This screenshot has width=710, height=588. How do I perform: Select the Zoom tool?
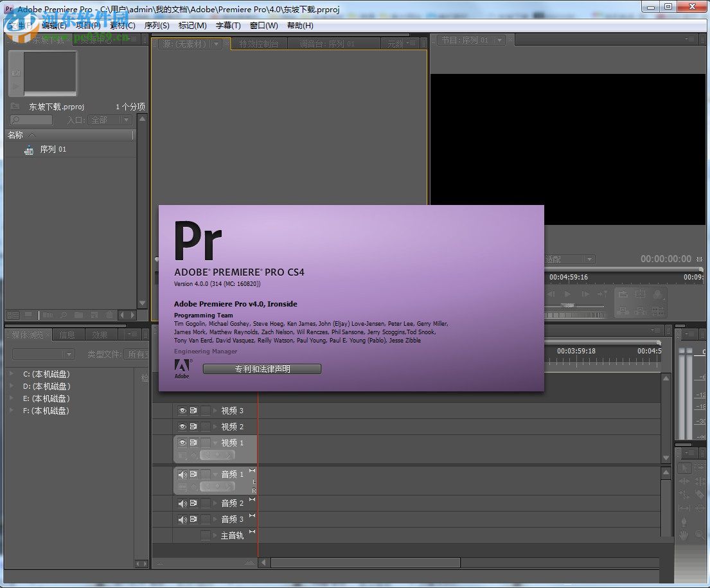[x=699, y=533]
